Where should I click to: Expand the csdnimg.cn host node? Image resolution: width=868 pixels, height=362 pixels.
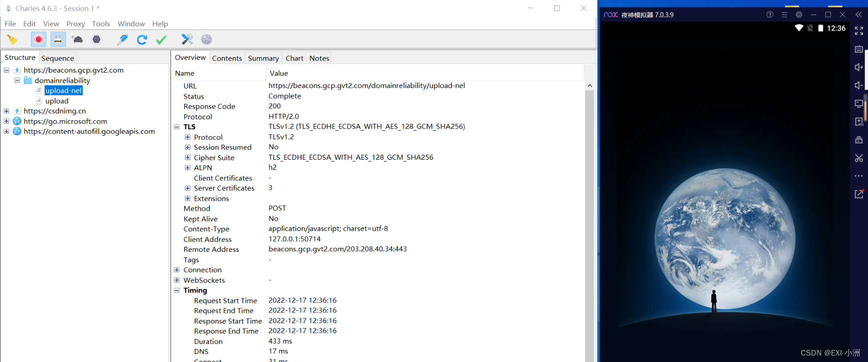pos(7,111)
